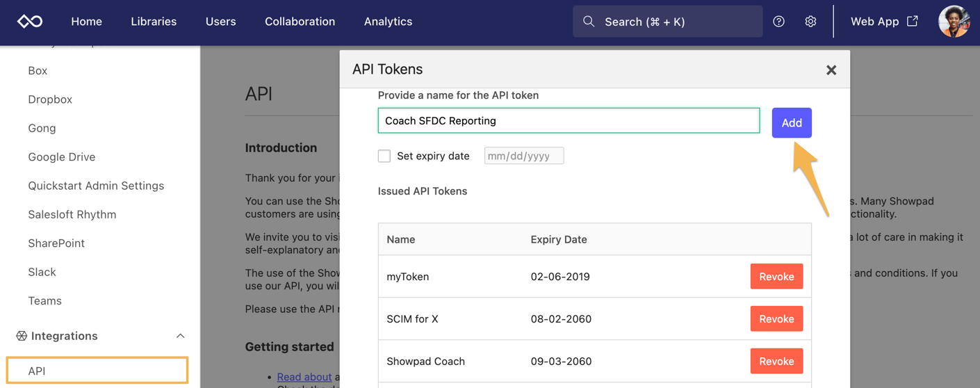The image size is (980, 388).
Task: Enable the Set expiry date checkbox
Action: tap(384, 156)
